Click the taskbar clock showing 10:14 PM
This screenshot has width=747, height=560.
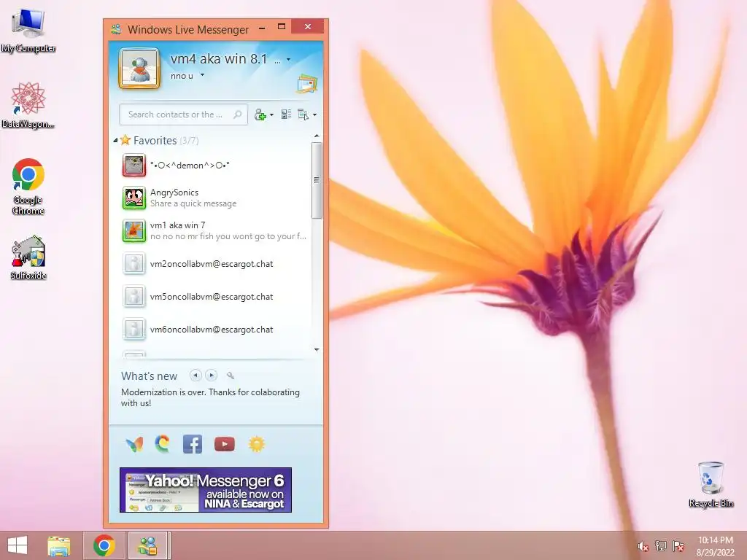click(x=716, y=546)
